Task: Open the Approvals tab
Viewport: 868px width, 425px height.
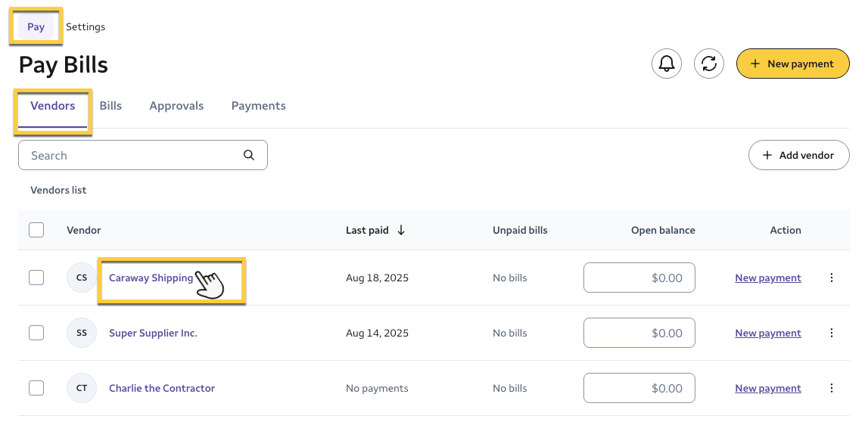Action: (x=176, y=106)
